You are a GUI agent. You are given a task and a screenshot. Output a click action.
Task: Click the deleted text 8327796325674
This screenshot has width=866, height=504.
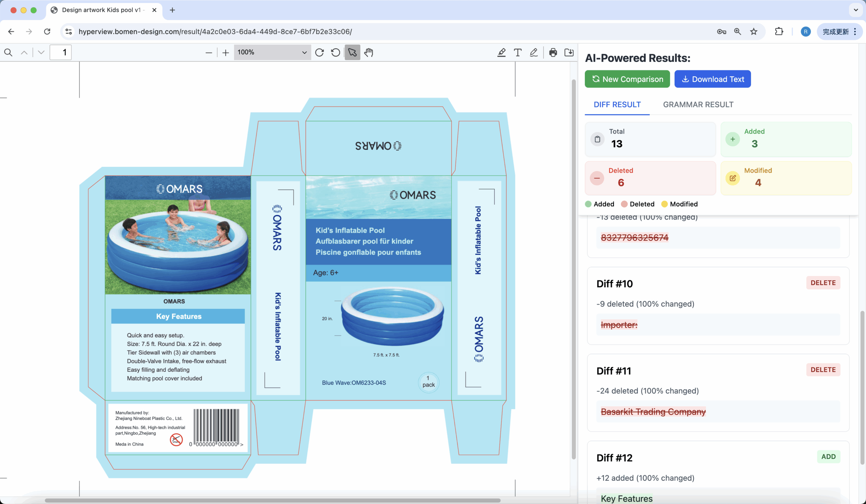coord(634,238)
